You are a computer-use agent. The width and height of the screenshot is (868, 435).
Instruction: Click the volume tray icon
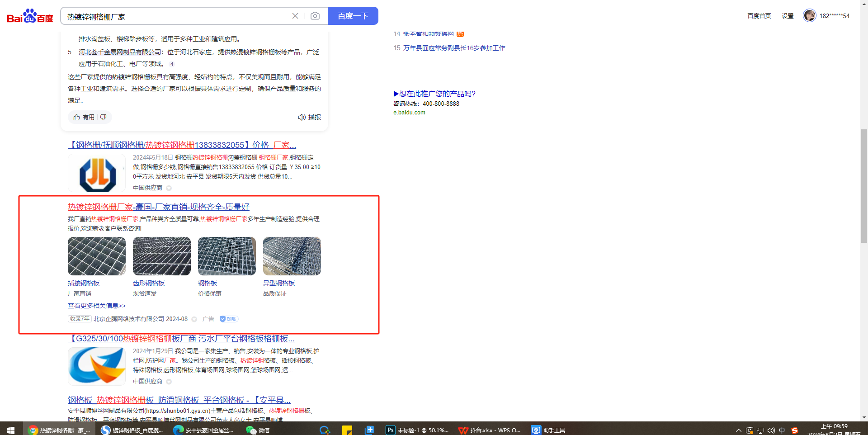771,430
